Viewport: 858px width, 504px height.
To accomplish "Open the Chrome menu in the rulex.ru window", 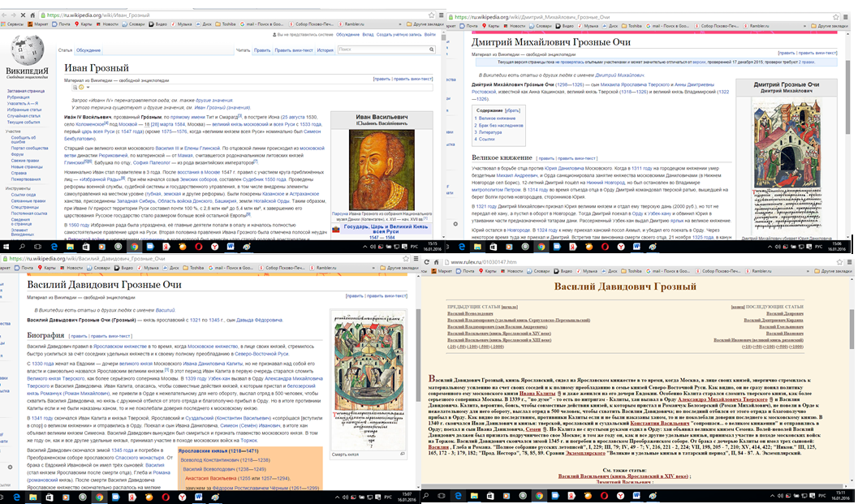I will (851, 262).
